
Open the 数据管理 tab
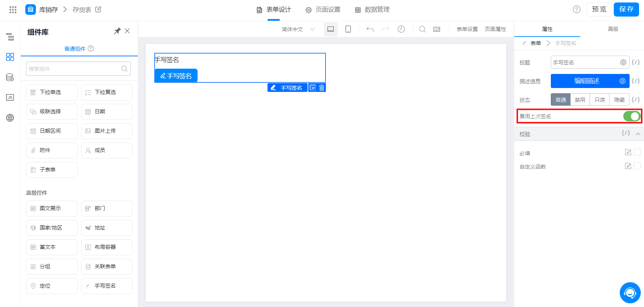click(372, 10)
